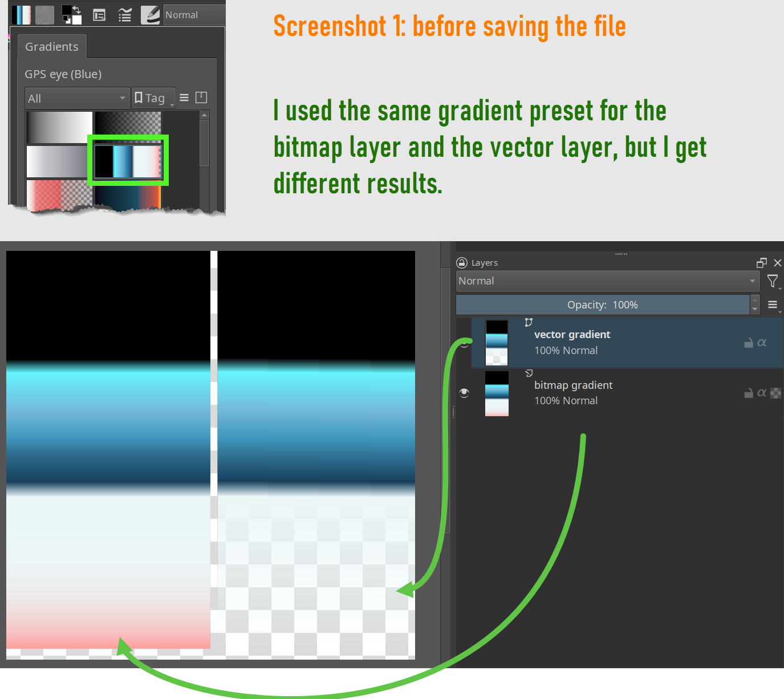The height and width of the screenshot is (699, 784).
Task: Click the layer Opacity slider
Action: [x=603, y=305]
